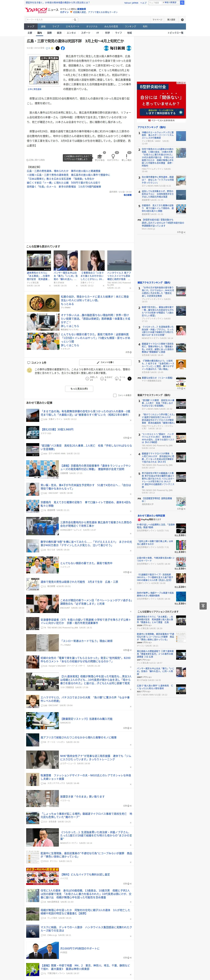Click the magnifier search button beside keyword field
The width and height of the screenshot is (210, 980).
(x=75, y=19)
